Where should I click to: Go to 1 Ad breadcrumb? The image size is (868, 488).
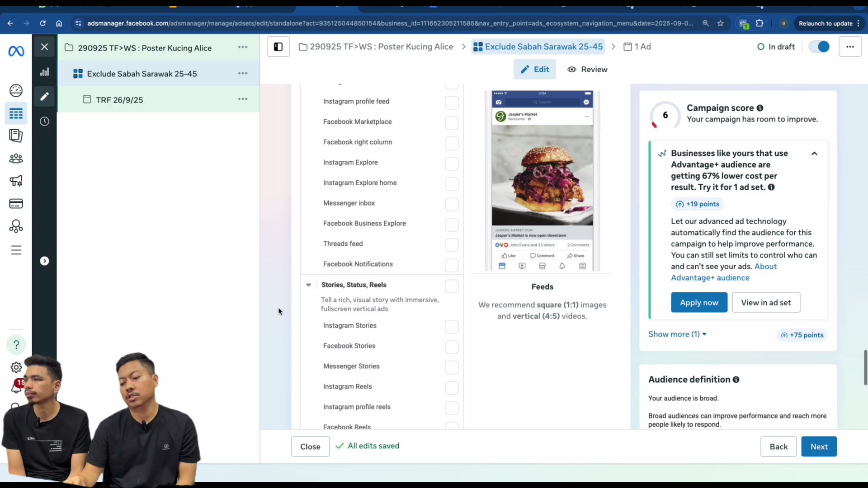(x=637, y=47)
